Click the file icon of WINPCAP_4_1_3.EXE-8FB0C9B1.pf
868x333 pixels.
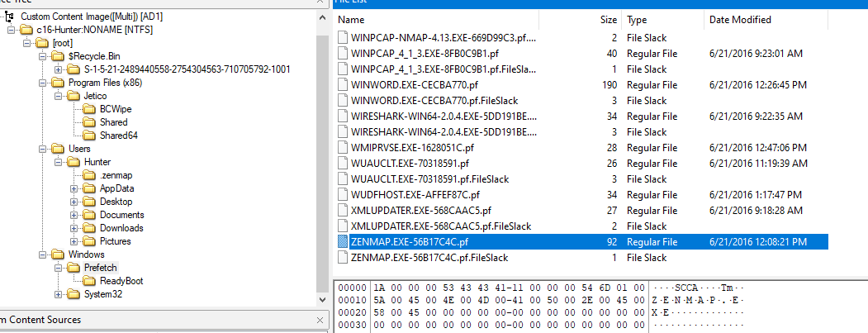click(344, 53)
